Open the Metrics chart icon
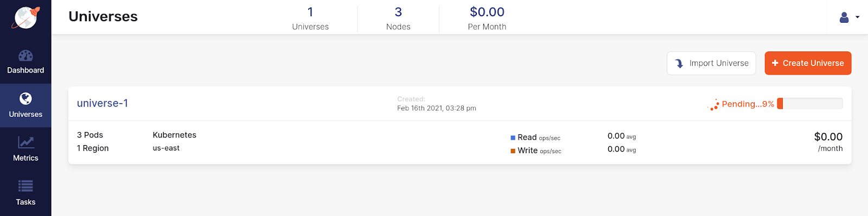 [x=25, y=142]
